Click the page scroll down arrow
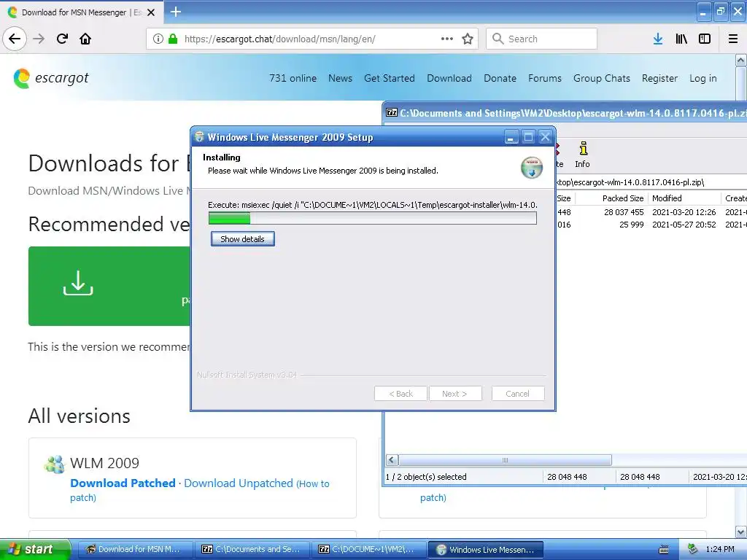This screenshot has height=560, width=747. (741, 532)
